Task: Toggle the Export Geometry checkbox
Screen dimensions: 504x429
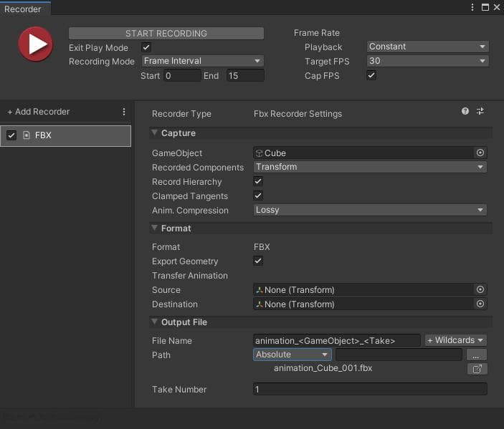Action: click(258, 261)
